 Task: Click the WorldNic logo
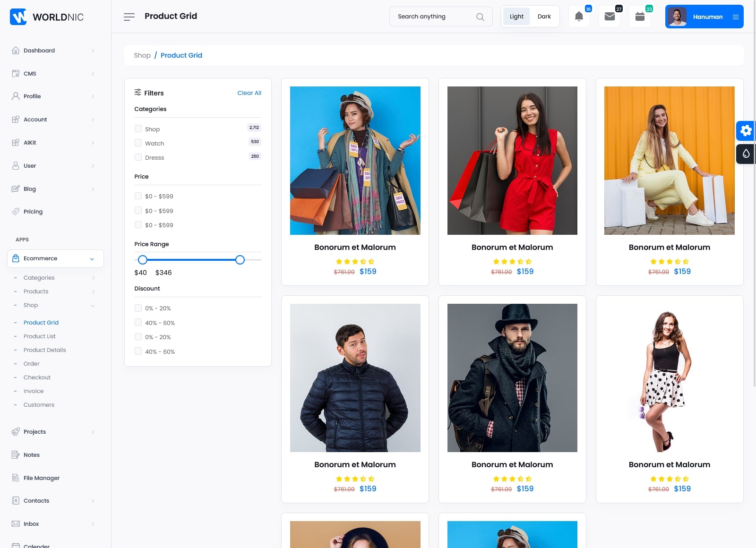tap(47, 17)
